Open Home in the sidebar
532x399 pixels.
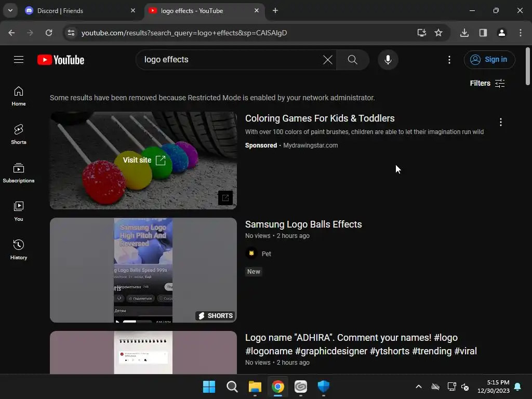(x=19, y=96)
